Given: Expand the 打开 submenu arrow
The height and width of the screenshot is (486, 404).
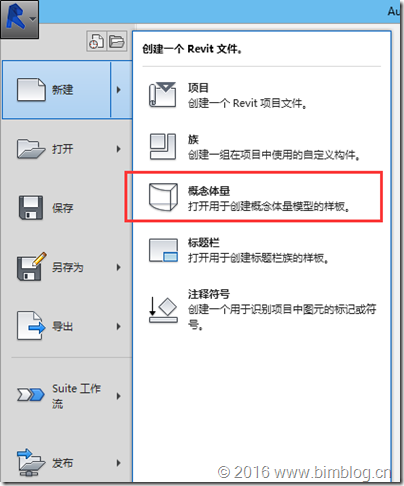Looking at the screenshot, I should coord(119,149).
